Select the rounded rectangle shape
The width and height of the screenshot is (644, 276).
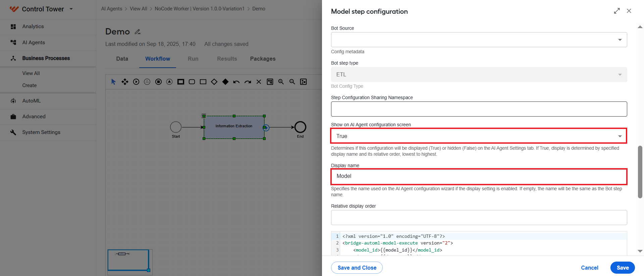coord(192,82)
